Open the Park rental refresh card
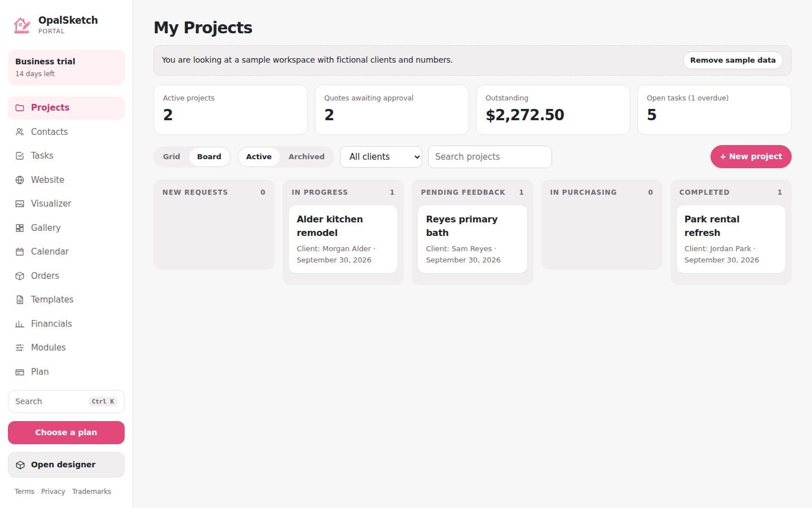This screenshot has width=812, height=508. (731, 239)
